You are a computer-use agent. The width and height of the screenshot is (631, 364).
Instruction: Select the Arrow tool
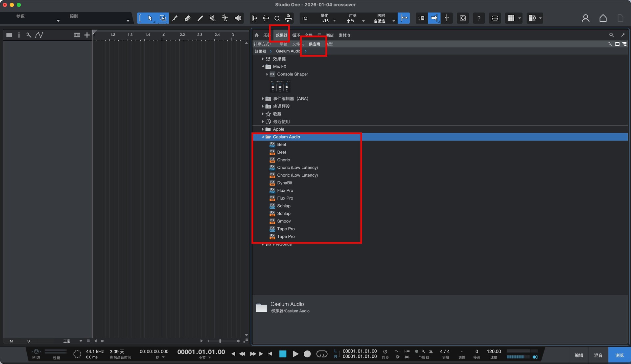(x=150, y=18)
